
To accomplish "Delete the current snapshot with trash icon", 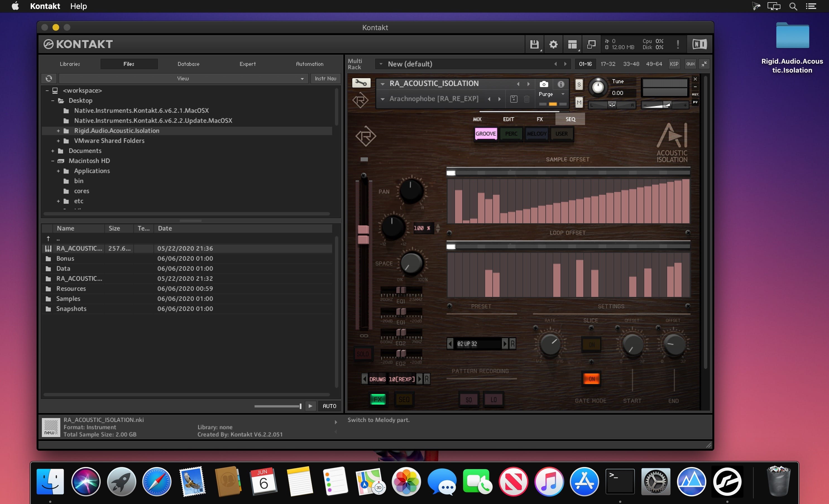I will pos(526,99).
